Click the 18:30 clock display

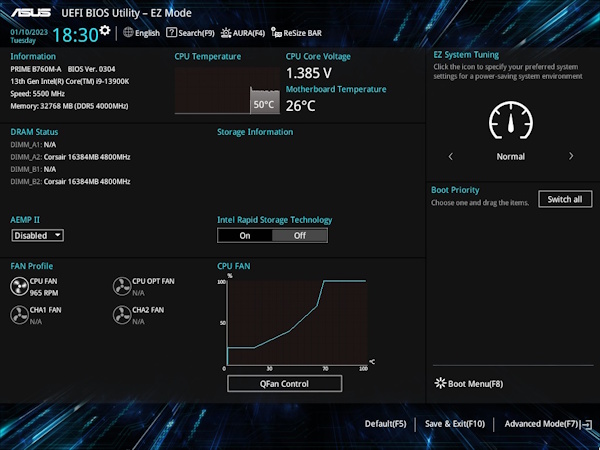[75, 35]
